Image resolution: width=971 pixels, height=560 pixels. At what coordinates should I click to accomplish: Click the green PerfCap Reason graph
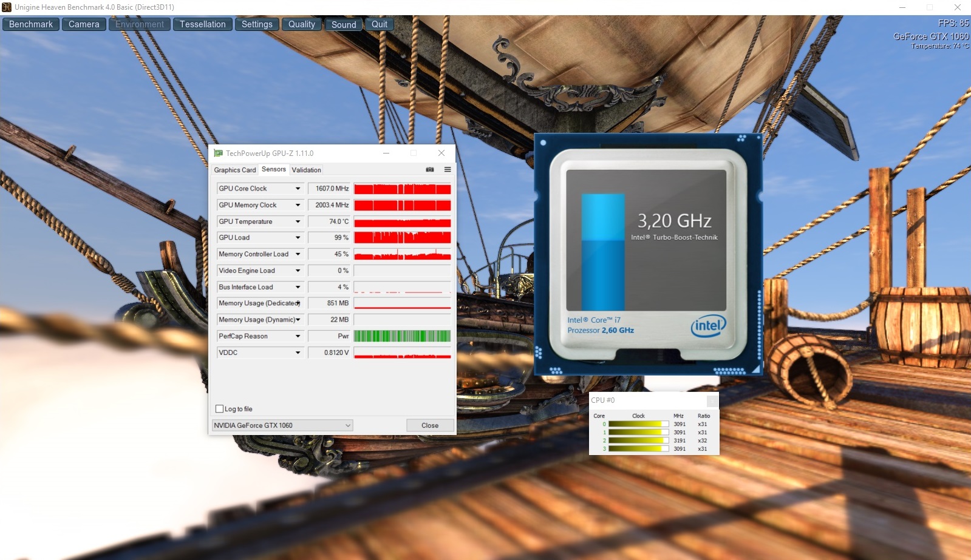point(402,336)
